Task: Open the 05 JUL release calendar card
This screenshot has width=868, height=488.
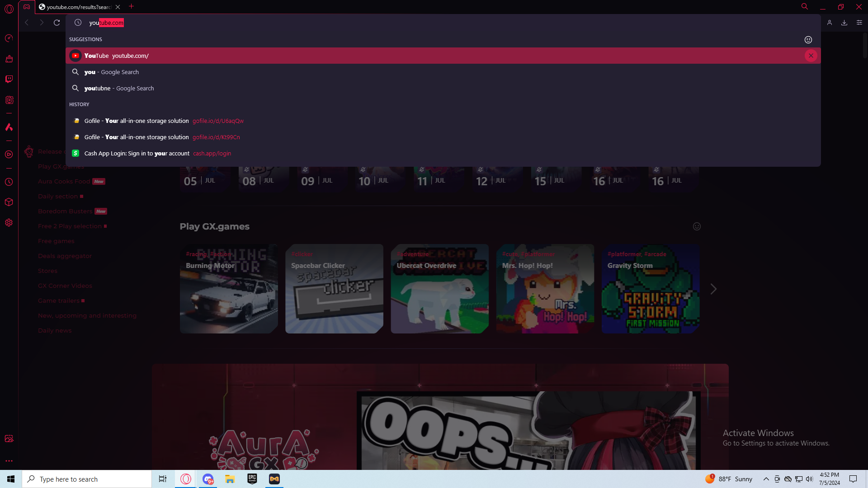Action: (x=205, y=179)
